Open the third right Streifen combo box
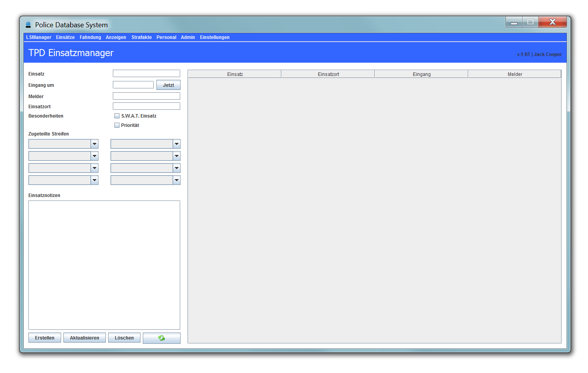588x373 pixels. pos(146,168)
